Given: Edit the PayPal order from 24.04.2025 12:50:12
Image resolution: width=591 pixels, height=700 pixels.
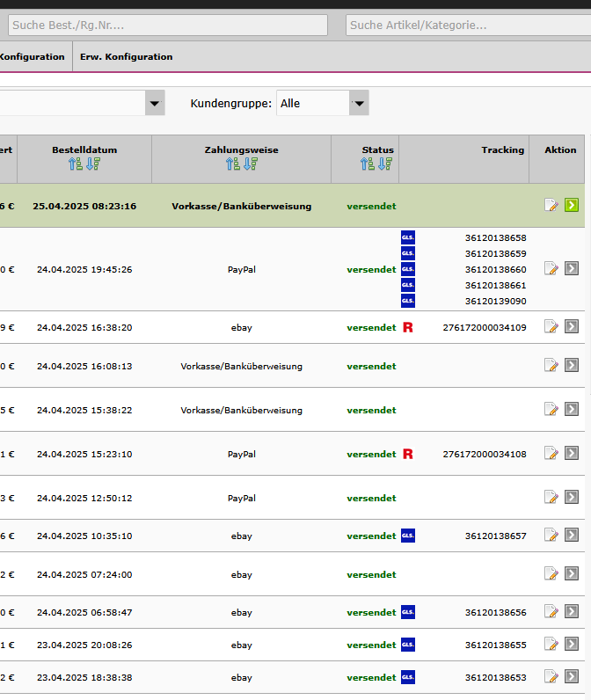Looking at the screenshot, I should pyautogui.click(x=551, y=498).
